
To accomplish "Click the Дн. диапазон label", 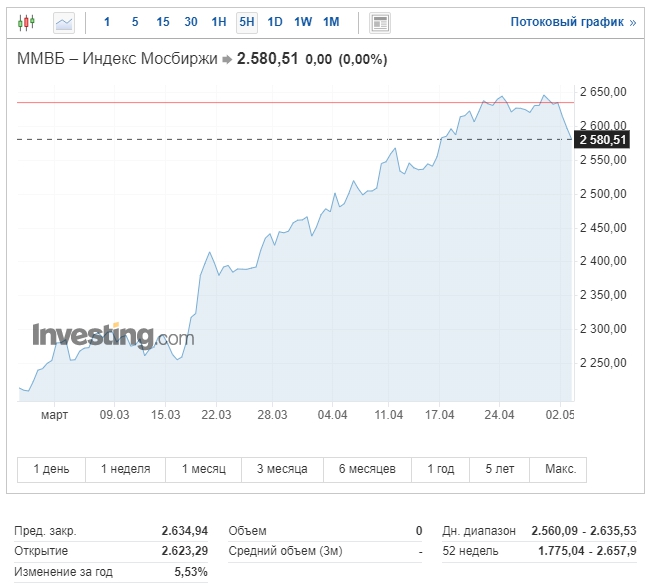I will pyautogui.click(x=479, y=531).
